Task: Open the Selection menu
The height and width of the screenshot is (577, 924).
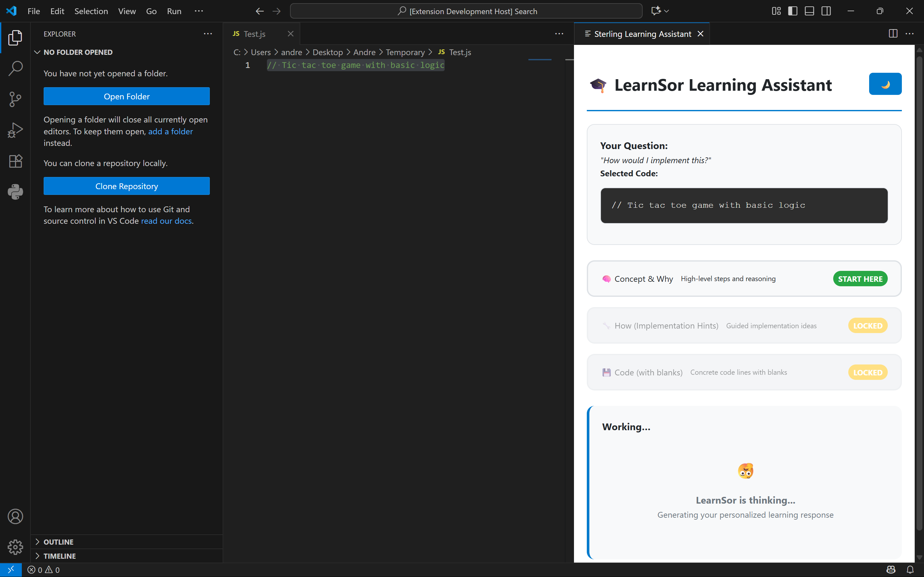Action: coord(91,11)
